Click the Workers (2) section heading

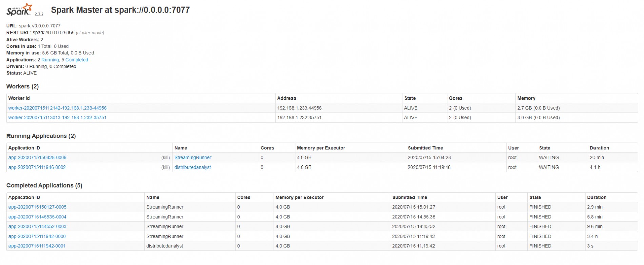tap(23, 87)
